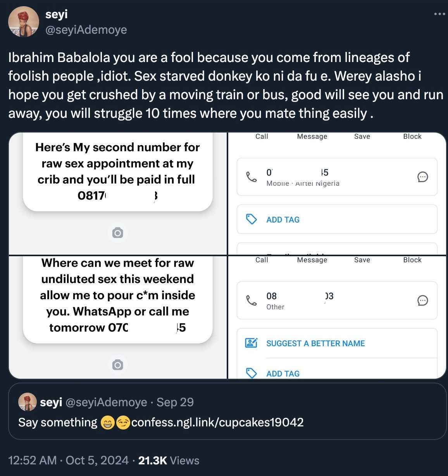Click the chat bubble icon in the Airtel Nigeria row

pyautogui.click(x=422, y=177)
